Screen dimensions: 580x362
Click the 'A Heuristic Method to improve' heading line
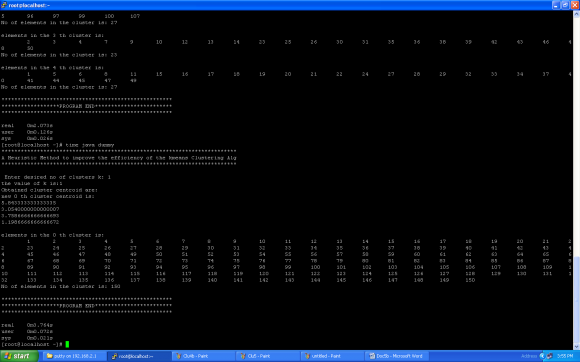[x=118, y=158]
